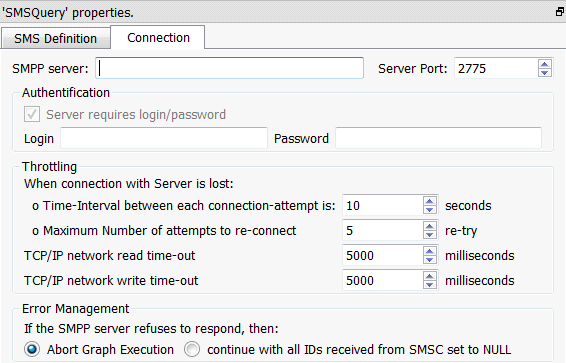This screenshot has height=363, width=566.
Task: Increase Time-Interval between connection attempts
Action: [x=430, y=201]
